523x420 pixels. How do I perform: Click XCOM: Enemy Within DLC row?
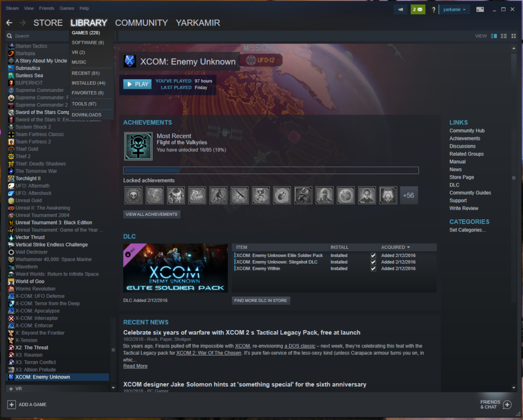coord(335,269)
